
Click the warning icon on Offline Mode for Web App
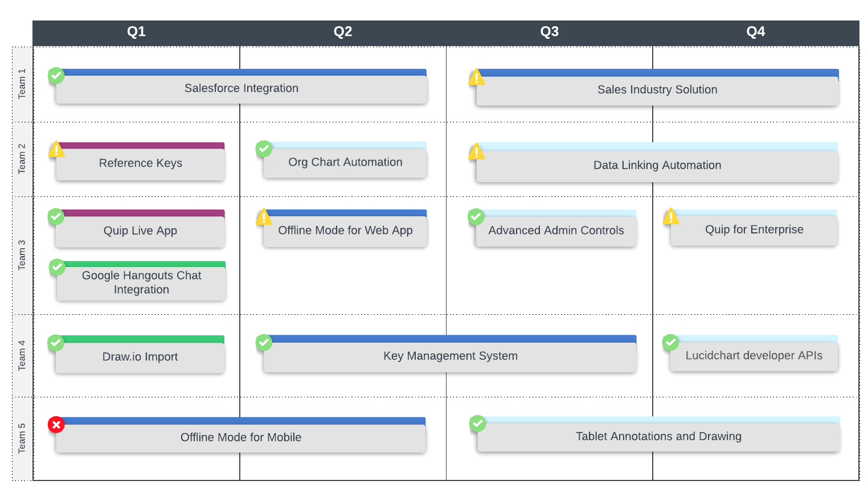[264, 217]
